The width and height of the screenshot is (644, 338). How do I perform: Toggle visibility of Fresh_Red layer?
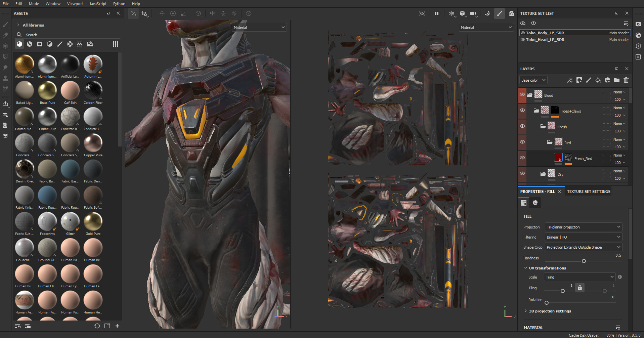pos(522,158)
